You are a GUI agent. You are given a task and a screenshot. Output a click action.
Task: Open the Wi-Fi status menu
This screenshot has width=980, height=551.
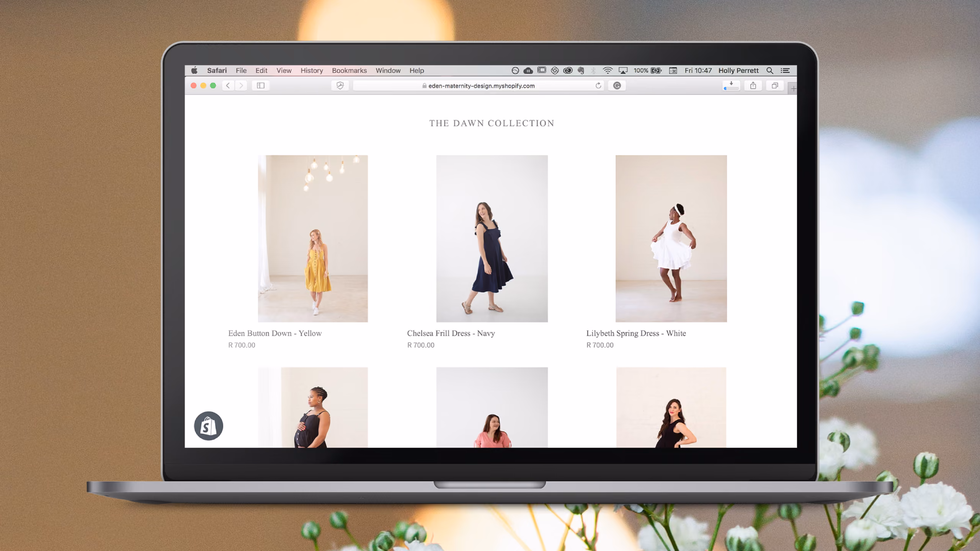[x=608, y=70]
